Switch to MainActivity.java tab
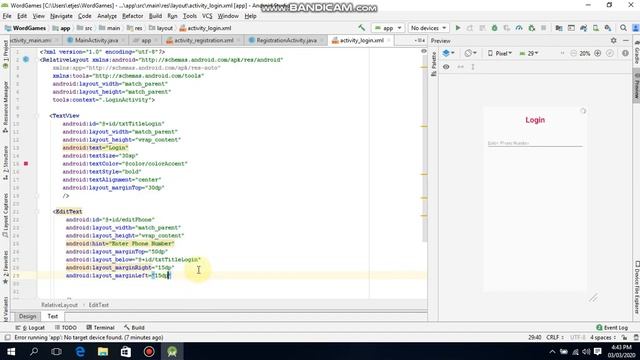 click(96, 40)
